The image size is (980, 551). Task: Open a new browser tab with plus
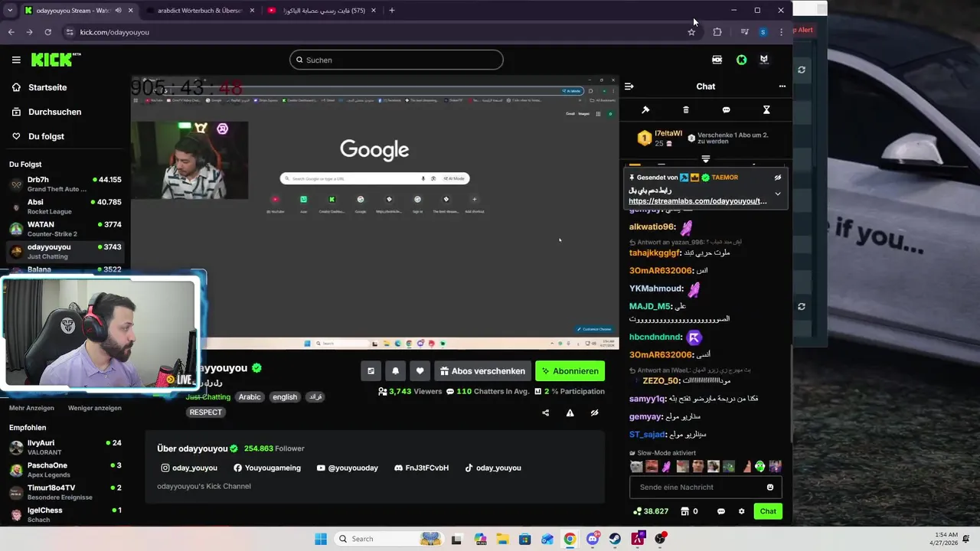click(x=392, y=11)
